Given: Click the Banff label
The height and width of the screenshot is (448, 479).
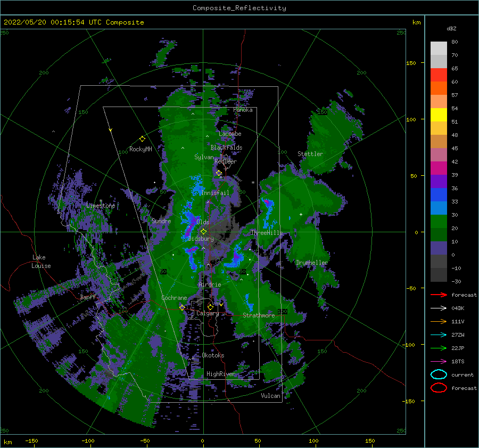Looking at the screenshot, I should [x=88, y=297].
